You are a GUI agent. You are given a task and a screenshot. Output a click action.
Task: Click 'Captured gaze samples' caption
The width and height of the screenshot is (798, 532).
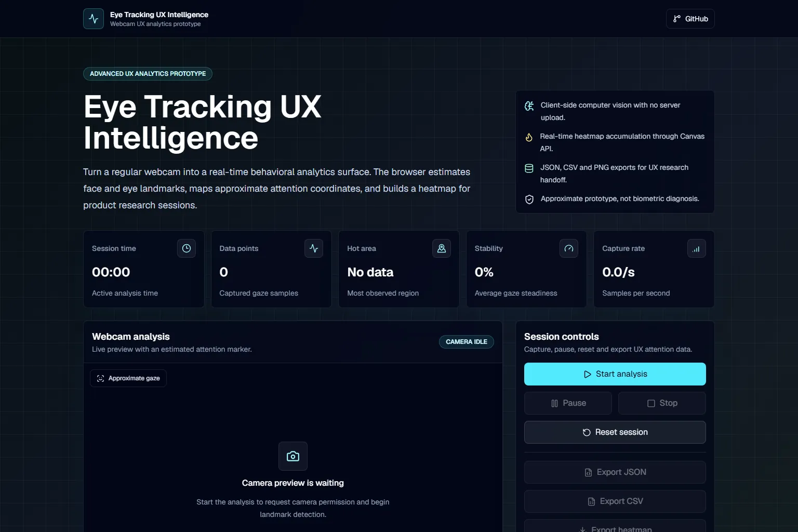coord(259,293)
